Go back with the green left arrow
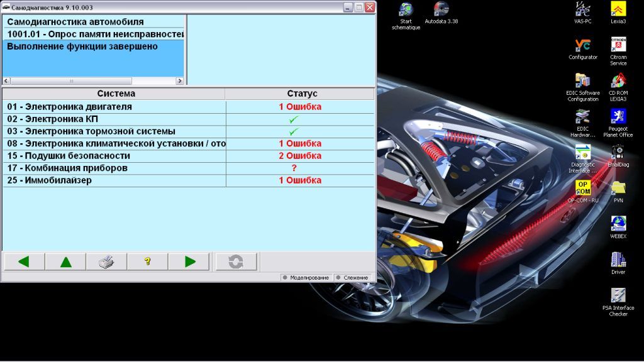644x362 pixels. point(24,261)
